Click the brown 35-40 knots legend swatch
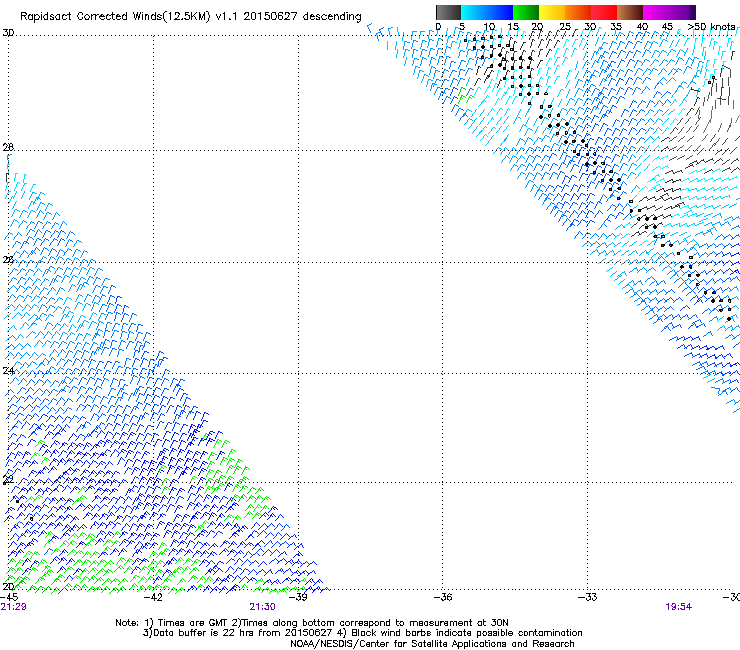Screen dimensions: 740x650 [x=630, y=12]
